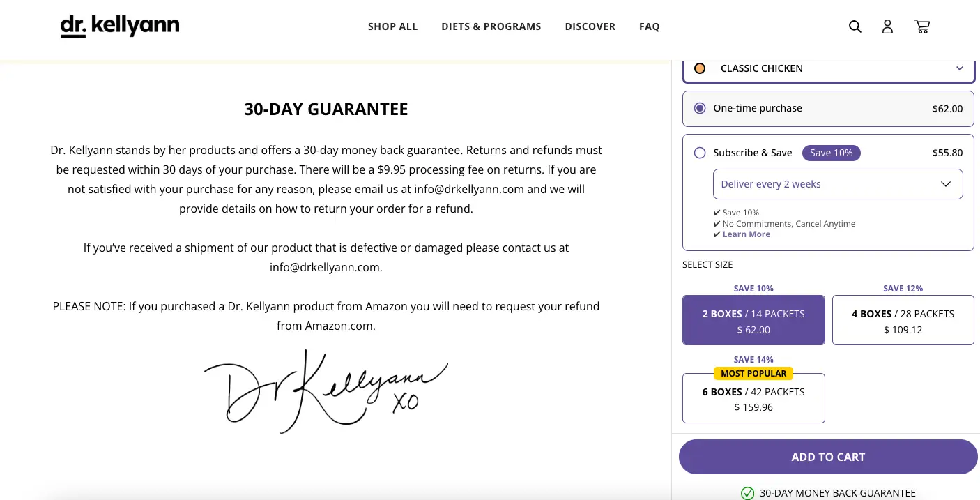
Task: Select the Most Popular 6 Boxes swatch
Action: coord(753,398)
